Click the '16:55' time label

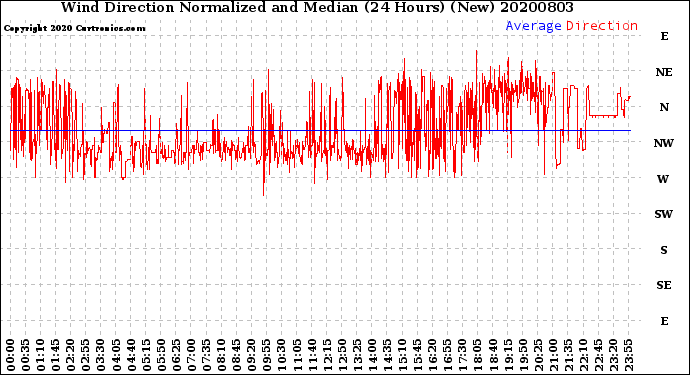[x=448, y=355]
